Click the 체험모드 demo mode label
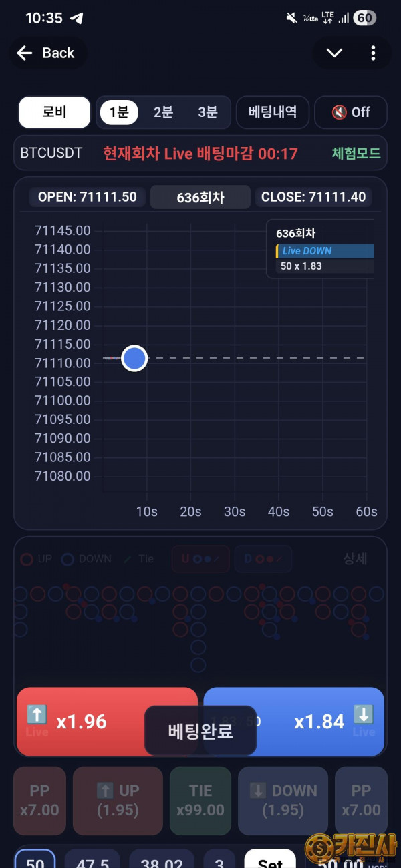401x868 pixels. [x=356, y=153]
